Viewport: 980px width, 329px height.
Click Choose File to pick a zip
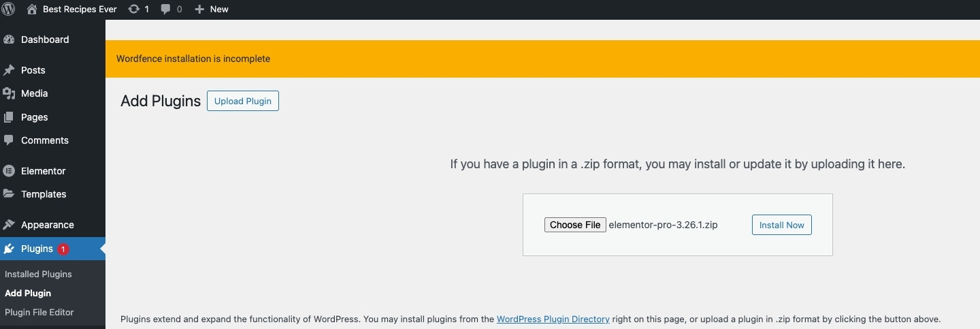coord(574,225)
